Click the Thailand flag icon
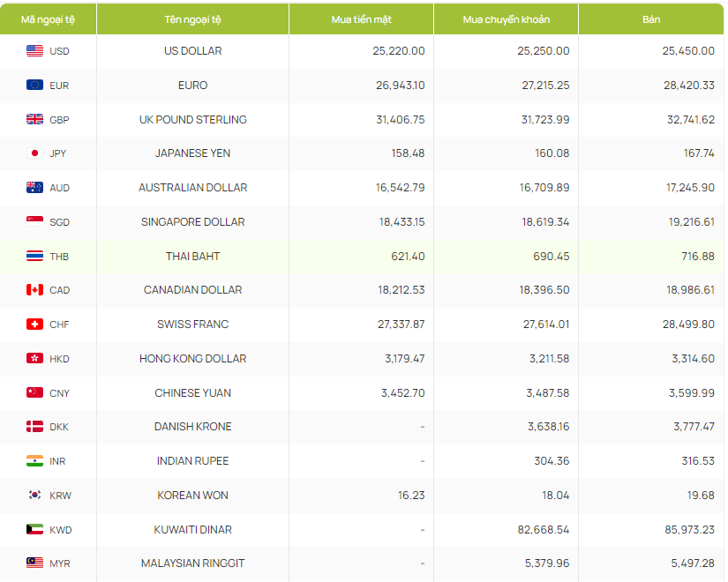Screen dimensions: 728x582 pyautogui.click(x=34, y=257)
